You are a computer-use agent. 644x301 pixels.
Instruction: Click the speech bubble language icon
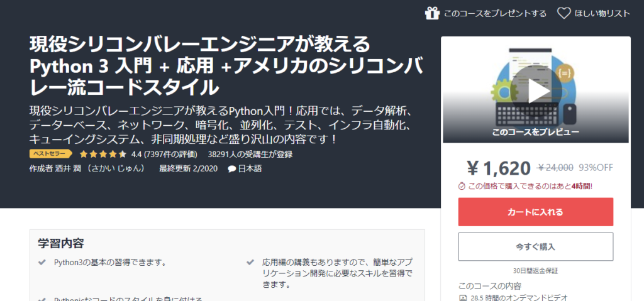[232, 169]
